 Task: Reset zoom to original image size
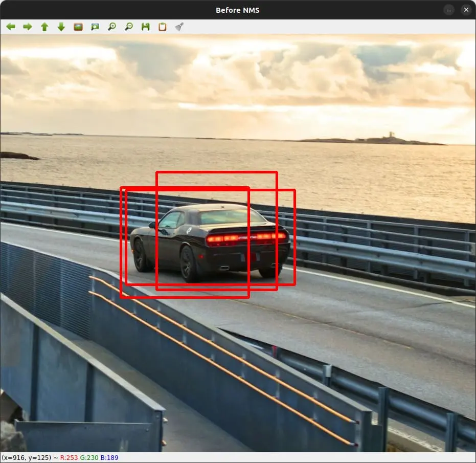(x=78, y=27)
